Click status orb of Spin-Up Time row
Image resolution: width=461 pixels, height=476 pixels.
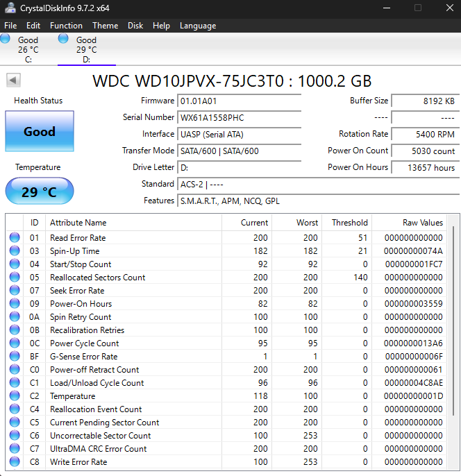(x=15, y=250)
